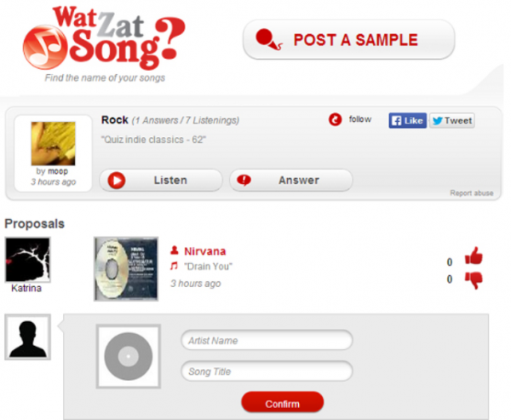511x420 pixels.
Task: Click the music note icon beside Drain You
Action: point(175,266)
